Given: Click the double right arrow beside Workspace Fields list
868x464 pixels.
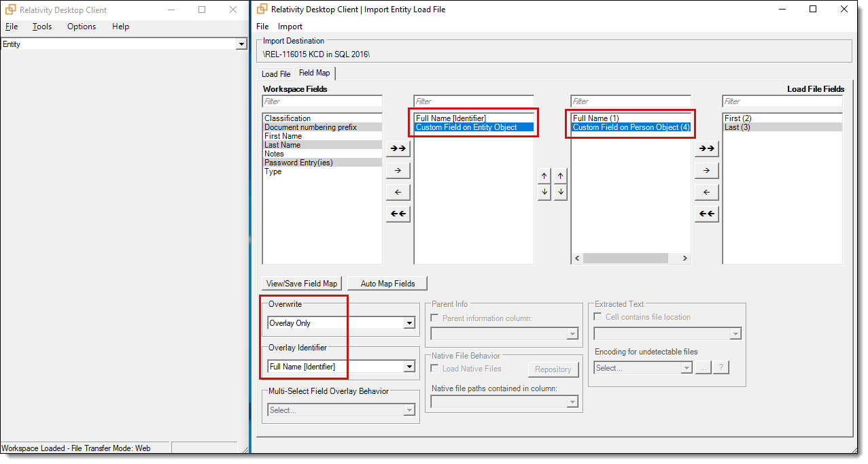Looking at the screenshot, I should (x=398, y=148).
